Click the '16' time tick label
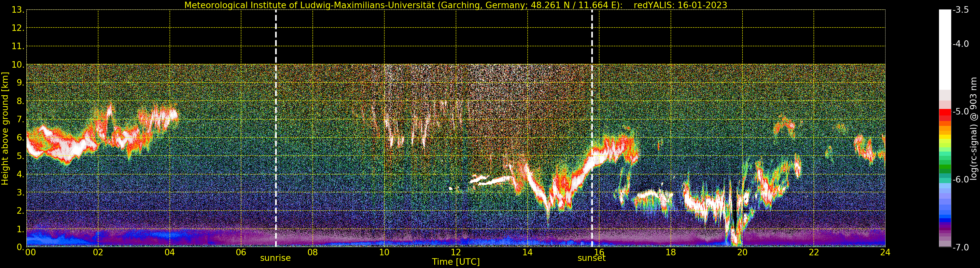 (x=599, y=252)
